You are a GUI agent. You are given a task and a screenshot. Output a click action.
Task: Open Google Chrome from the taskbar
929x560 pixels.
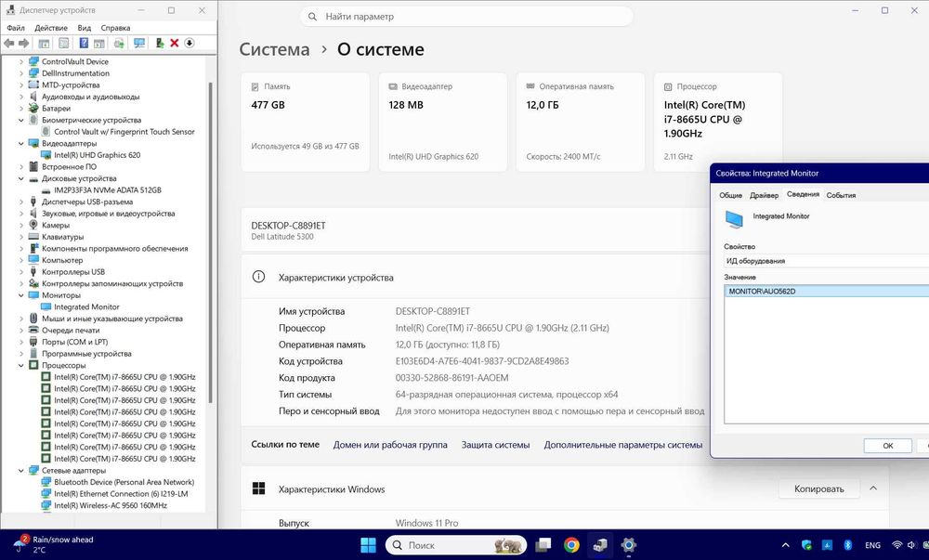pos(571,545)
